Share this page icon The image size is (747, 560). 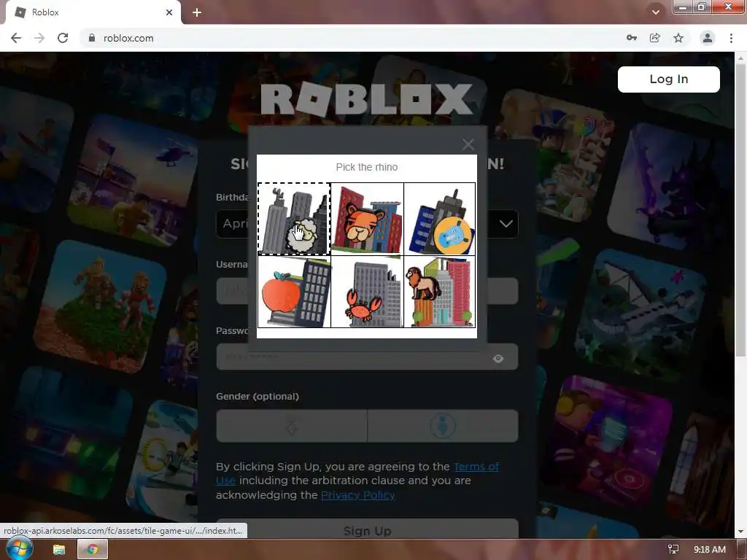[x=655, y=38]
